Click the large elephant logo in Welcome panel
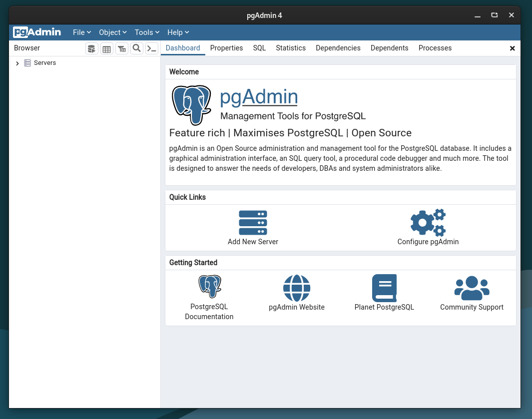 (x=191, y=105)
